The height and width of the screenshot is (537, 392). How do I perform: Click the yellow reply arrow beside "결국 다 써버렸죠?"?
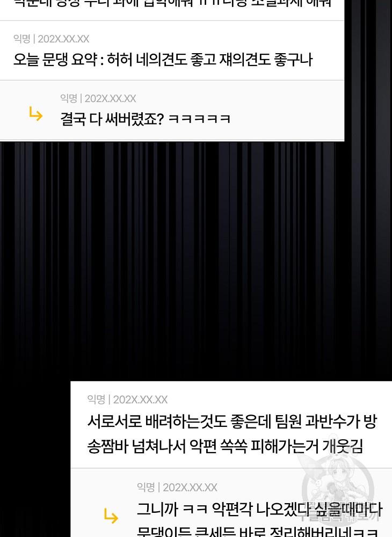pyautogui.click(x=35, y=114)
